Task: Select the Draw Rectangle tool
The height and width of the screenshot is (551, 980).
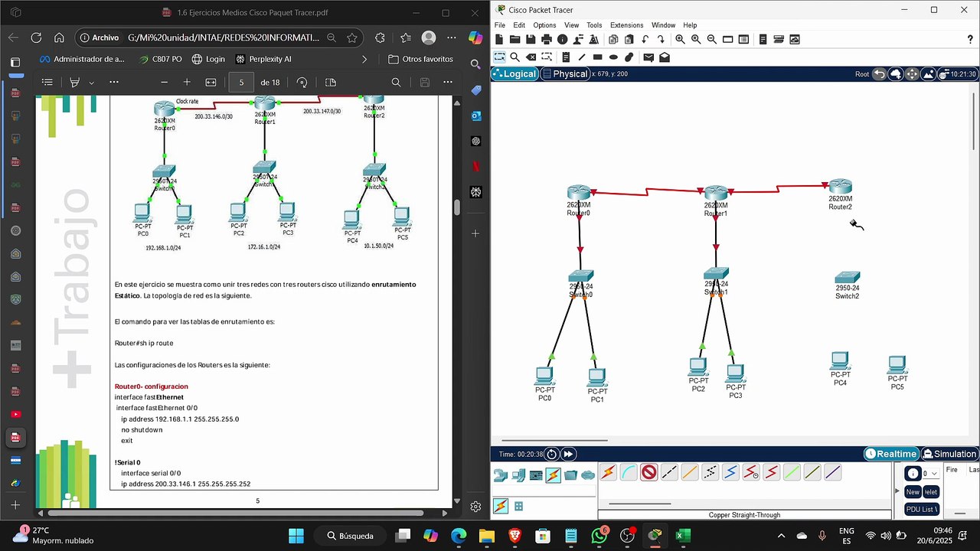Action: [x=598, y=57]
